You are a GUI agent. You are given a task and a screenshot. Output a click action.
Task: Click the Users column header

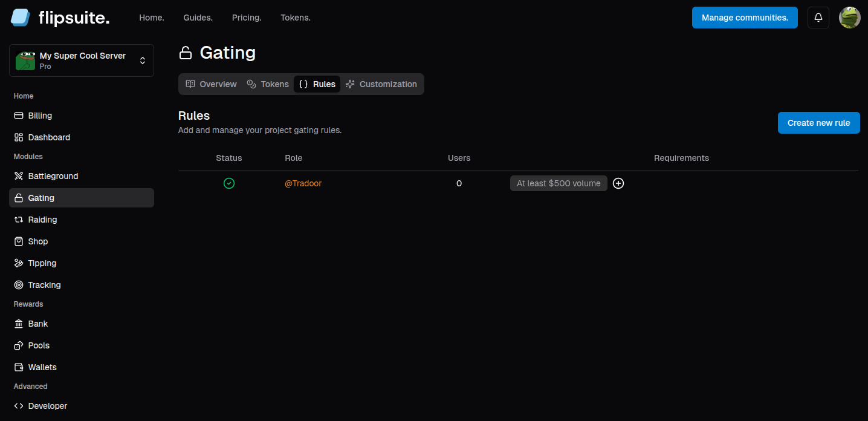459,158
